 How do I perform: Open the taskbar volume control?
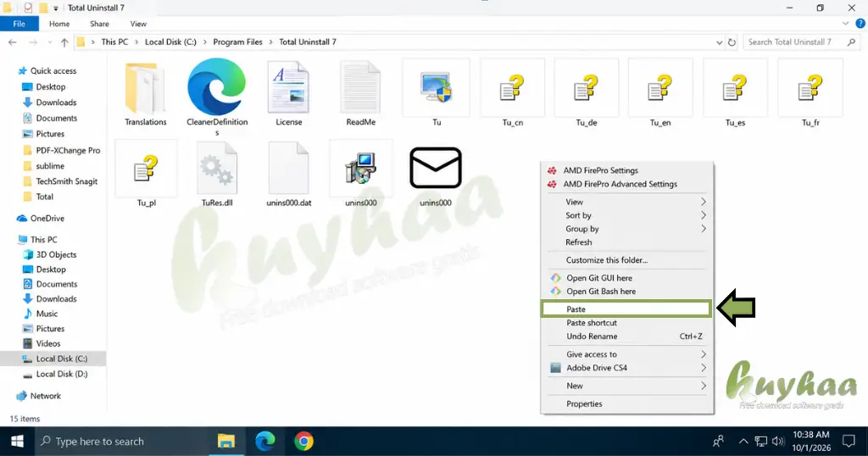click(778, 441)
